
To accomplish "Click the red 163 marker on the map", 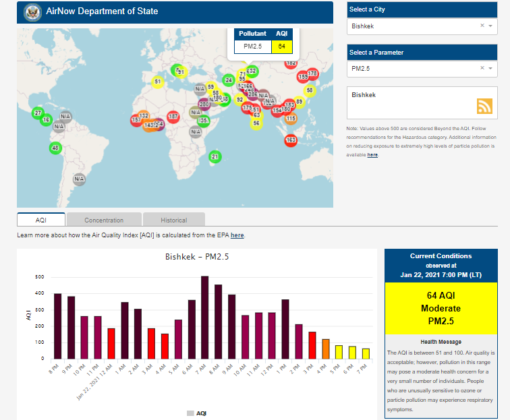I will 291,140.
